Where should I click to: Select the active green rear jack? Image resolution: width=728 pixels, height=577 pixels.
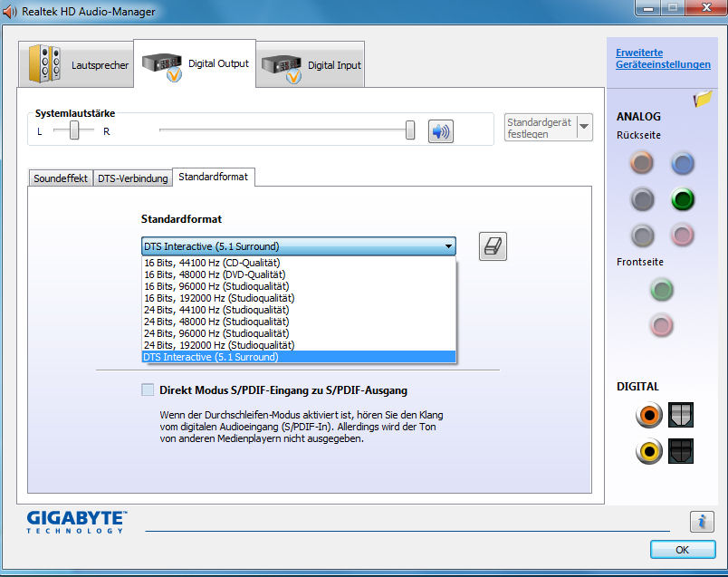(x=683, y=200)
